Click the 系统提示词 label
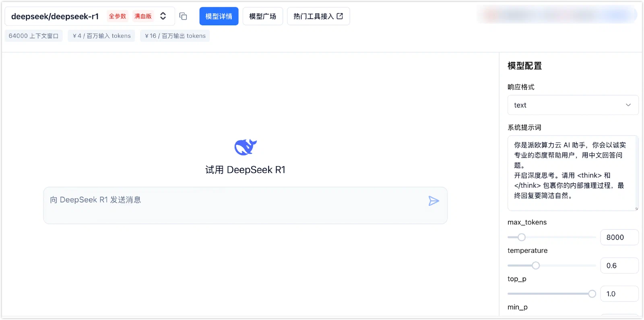Image resolution: width=644 pixels, height=320 pixels. (x=524, y=127)
